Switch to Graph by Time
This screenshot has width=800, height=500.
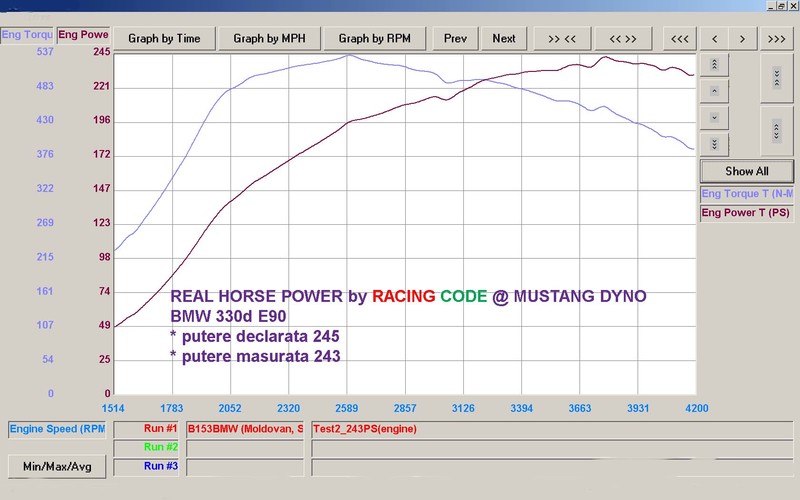point(164,39)
